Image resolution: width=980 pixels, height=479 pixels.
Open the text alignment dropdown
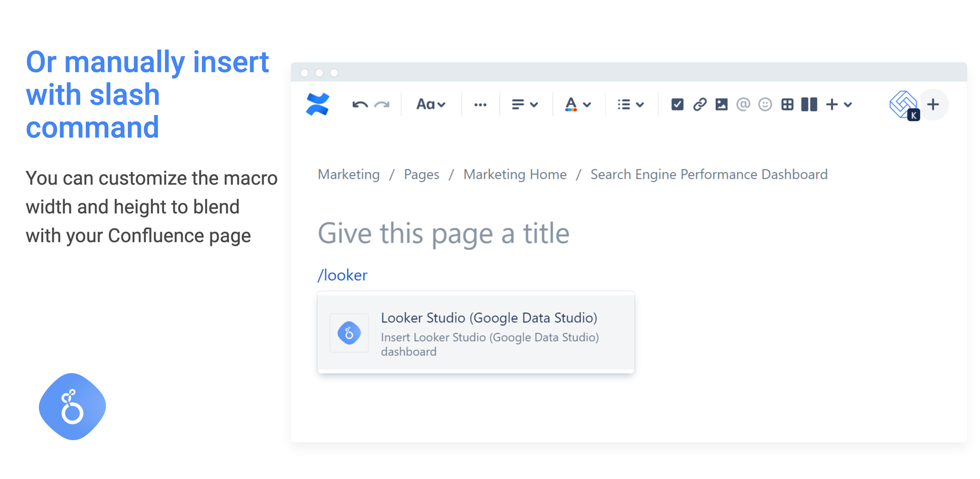[x=525, y=104]
